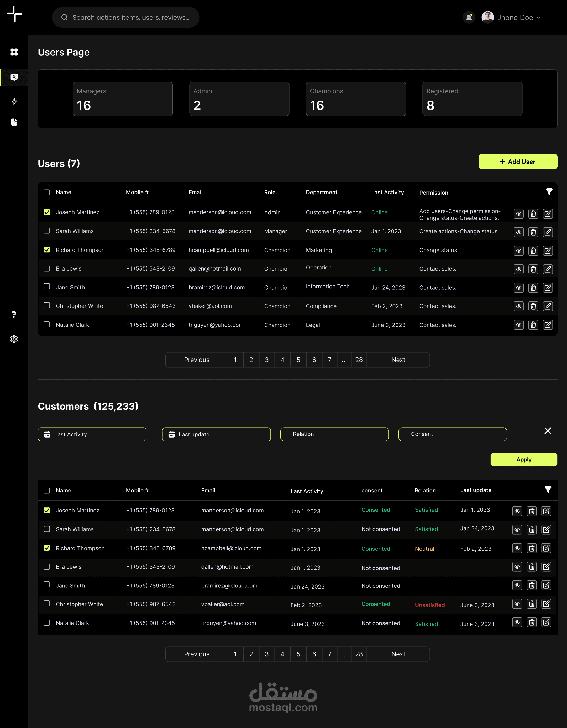Open the help question mark icon
The width and height of the screenshot is (567, 728).
(x=14, y=314)
